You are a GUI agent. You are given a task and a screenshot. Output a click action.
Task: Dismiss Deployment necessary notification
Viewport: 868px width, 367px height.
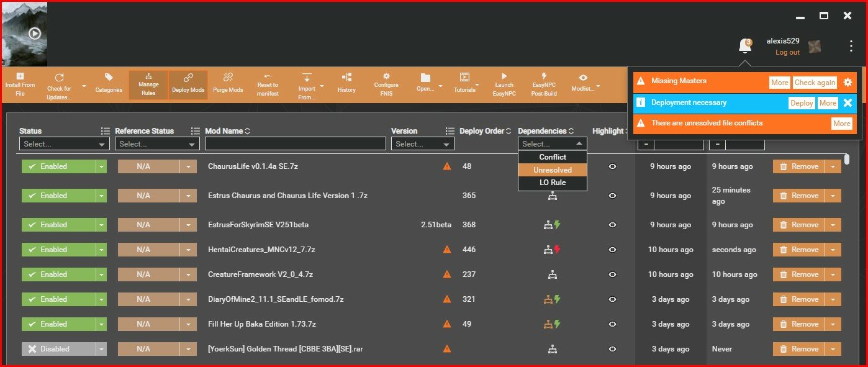pos(848,103)
